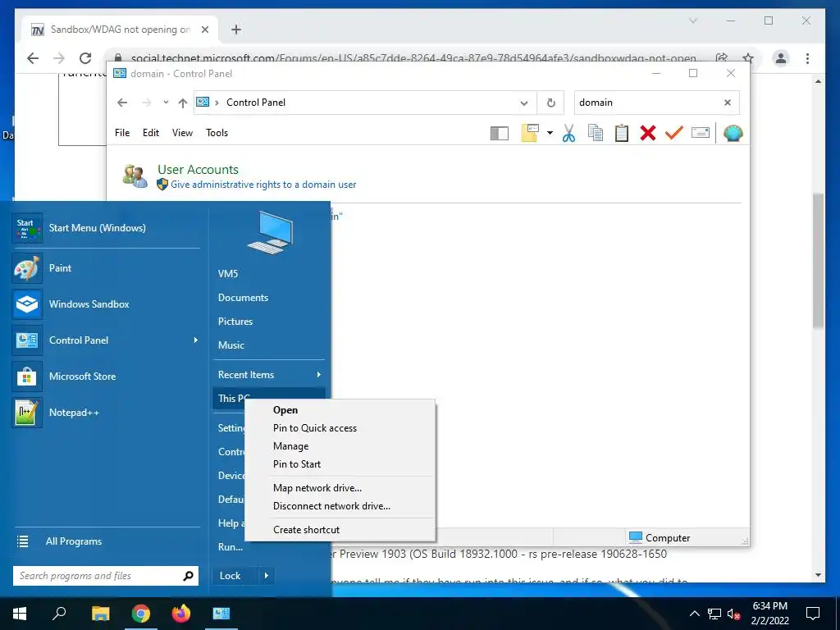840x630 pixels.
Task: Toggle the navigation pane icon in toolbar
Action: (x=500, y=133)
